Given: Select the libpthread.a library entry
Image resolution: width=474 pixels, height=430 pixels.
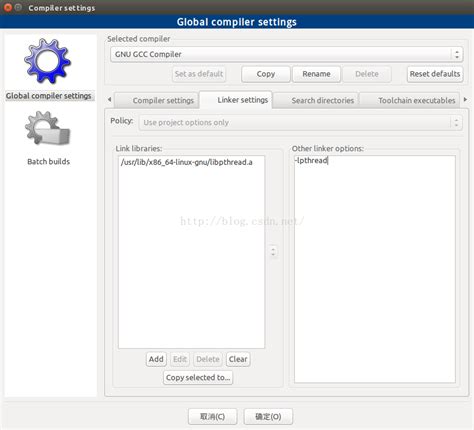Looking at the screenshot, I should [187, 162].
